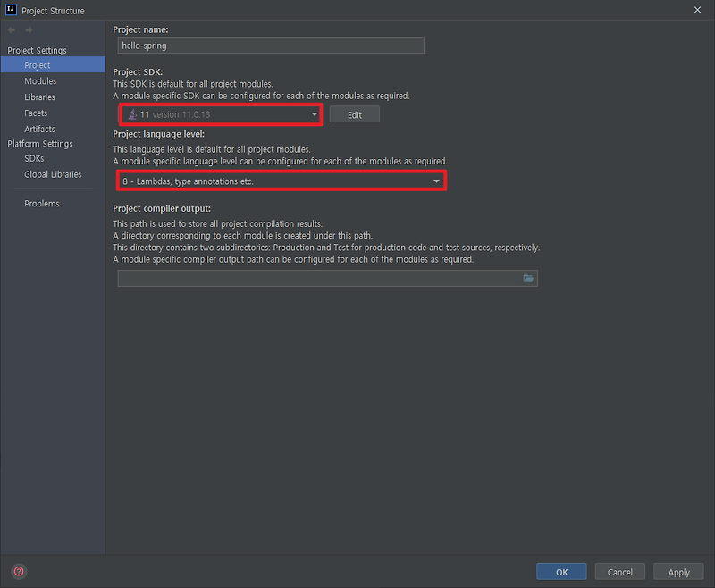Open the Artifacts settings section
This screenshot has height=588, width=715.
pyautogui.click(x=39, y=129)
